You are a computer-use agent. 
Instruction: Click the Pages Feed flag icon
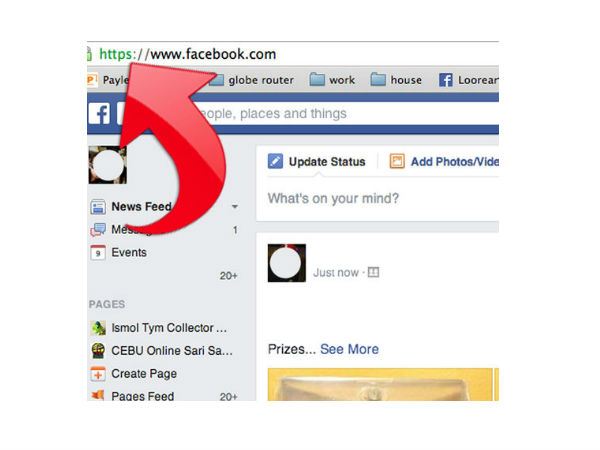click(x=98, y=395)
